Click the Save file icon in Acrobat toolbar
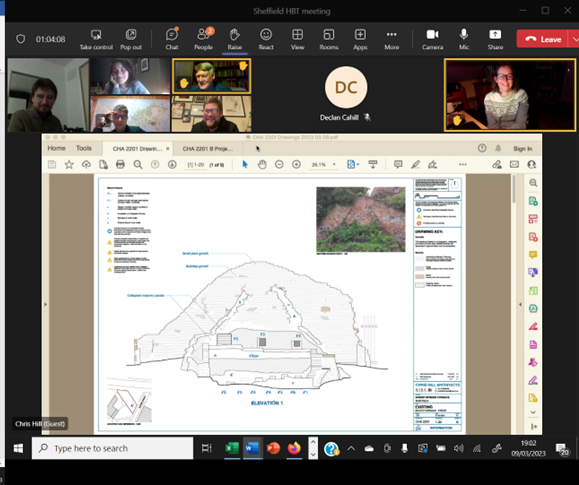This screenshot has width=579, height=485. click(52, 164)
